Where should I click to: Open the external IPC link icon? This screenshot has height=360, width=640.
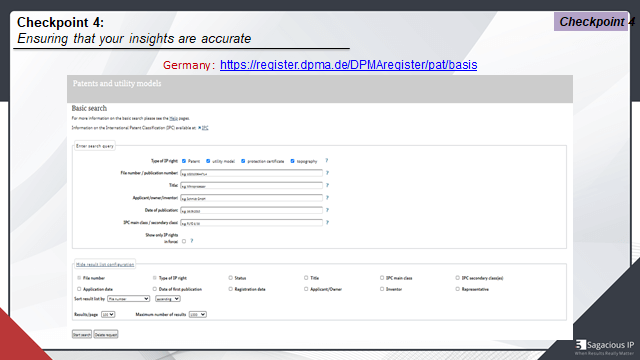[200, 128]
